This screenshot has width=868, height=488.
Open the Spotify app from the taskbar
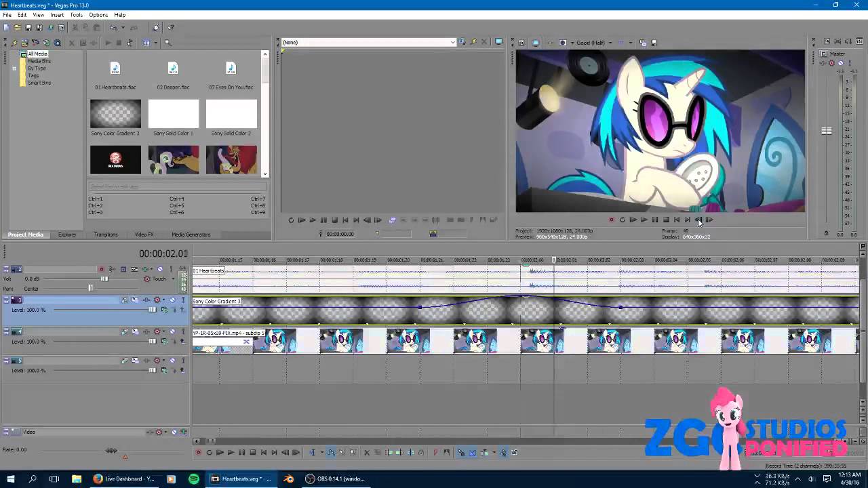pos(194,479)
